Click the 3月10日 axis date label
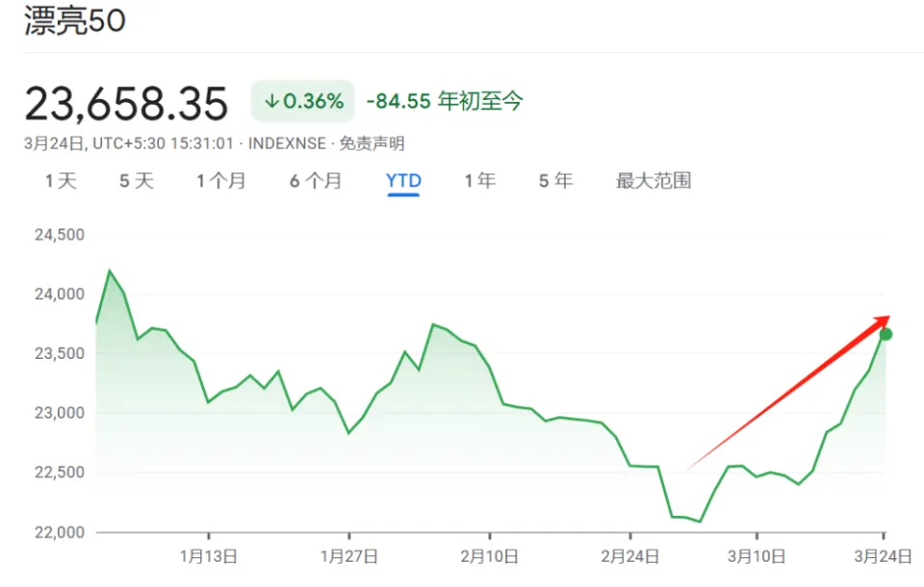 coord(757,556)
